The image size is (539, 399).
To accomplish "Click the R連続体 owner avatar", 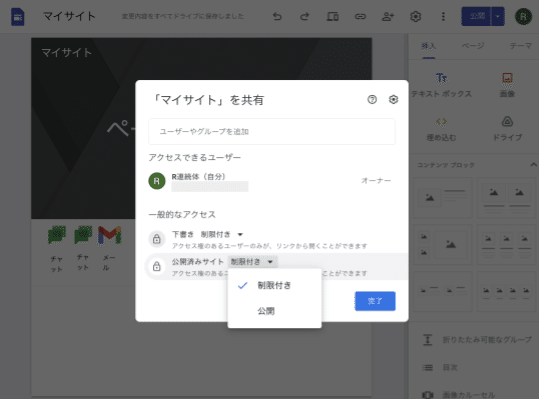I will (x=157, y=181).
